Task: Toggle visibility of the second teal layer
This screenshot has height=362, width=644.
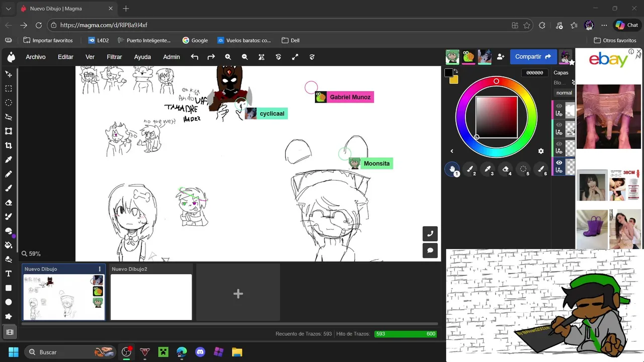Action: 559,125
